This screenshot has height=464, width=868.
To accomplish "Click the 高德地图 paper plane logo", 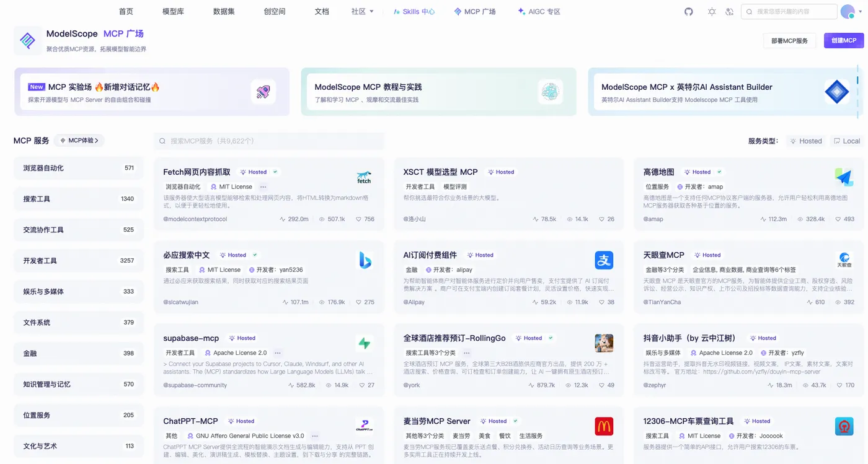I will pyautogui.click(x=844, y=177).
